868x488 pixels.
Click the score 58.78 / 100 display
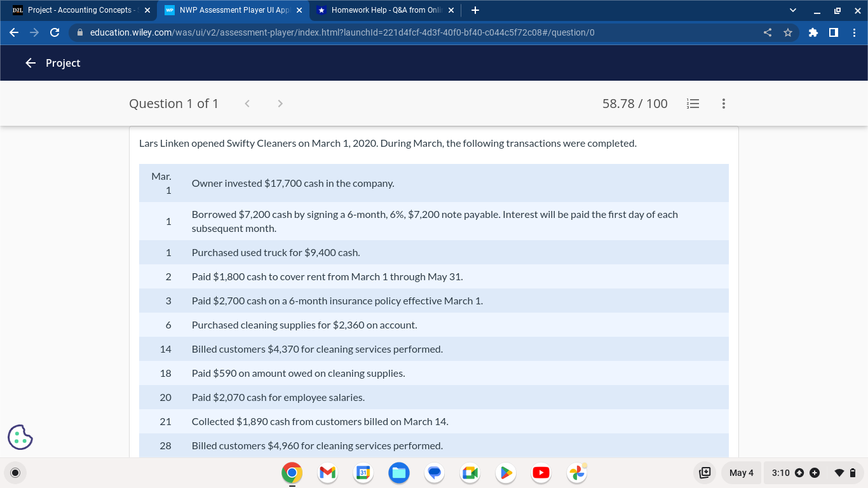(x=635, y=103)
